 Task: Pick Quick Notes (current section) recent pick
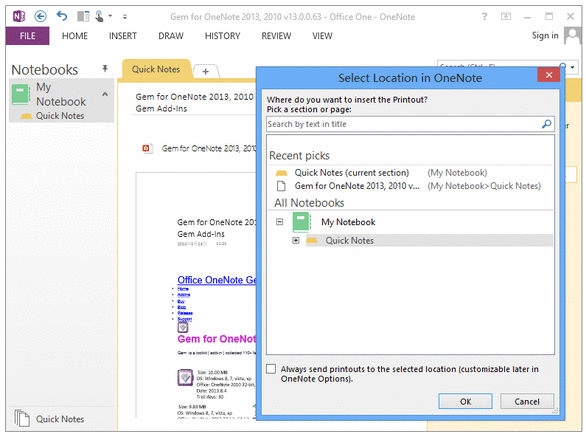click(x=352, y=173)
